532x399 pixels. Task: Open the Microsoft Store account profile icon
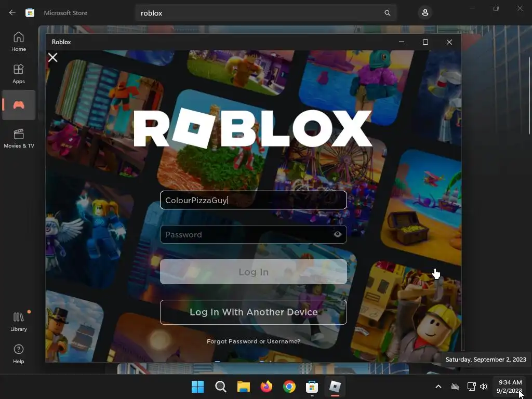[425, 13]
